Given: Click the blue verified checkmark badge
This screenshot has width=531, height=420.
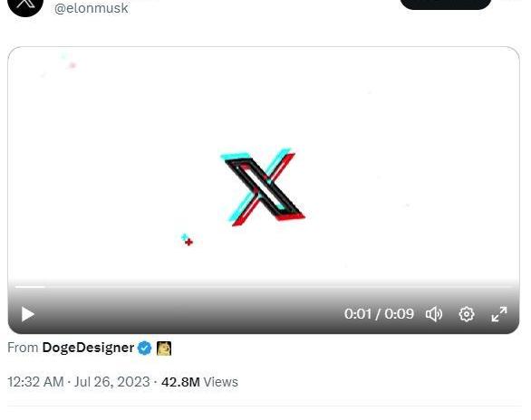Looking at the screenshot, I should click(x=145, y=348).
